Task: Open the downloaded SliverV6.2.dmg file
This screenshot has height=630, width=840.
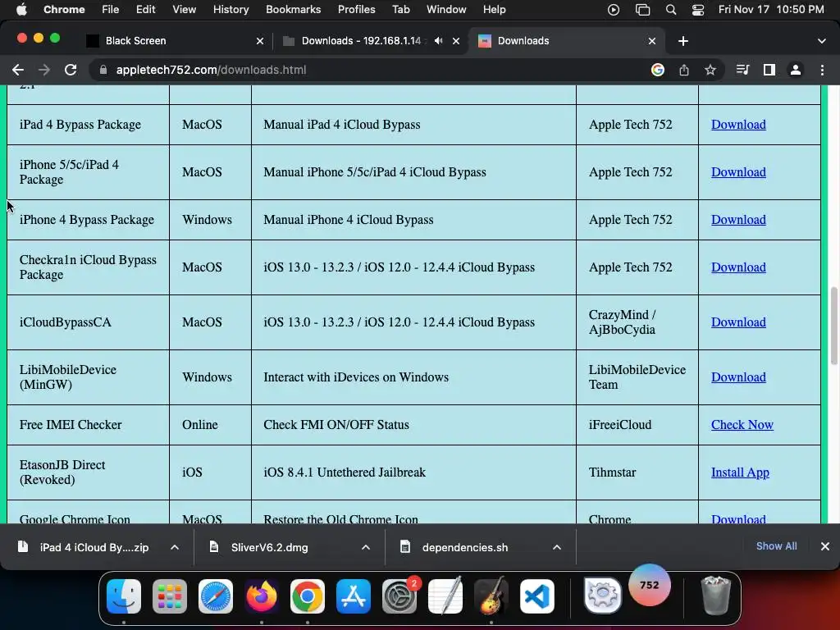Action: [x=269, y=547]
